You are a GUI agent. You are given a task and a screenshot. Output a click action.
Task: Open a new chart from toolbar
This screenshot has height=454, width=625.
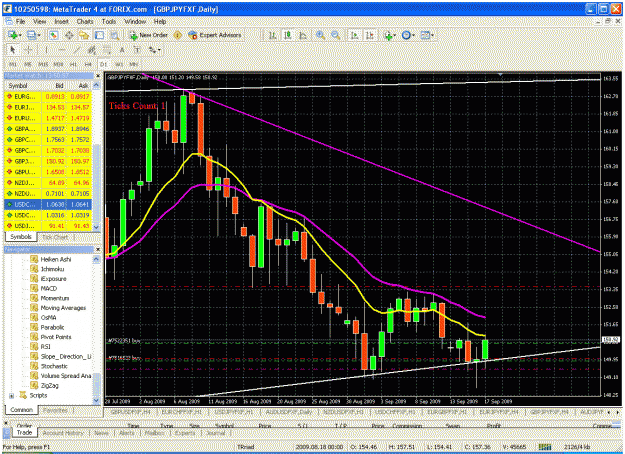(x=14, y=35)
